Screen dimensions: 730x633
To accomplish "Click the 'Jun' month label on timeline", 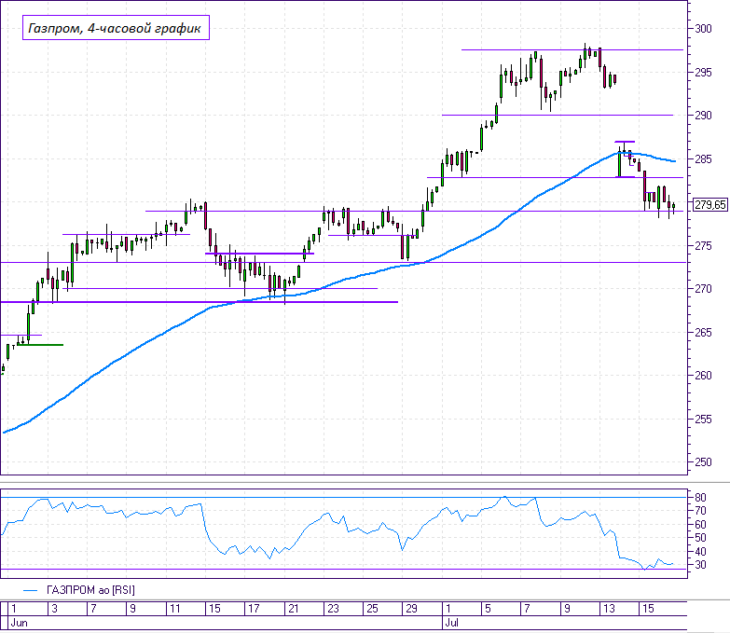I will click(19, 623).
